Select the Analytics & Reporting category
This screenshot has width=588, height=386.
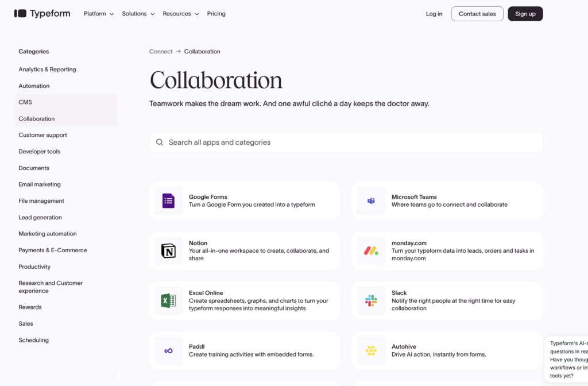[x=47, y=70]
